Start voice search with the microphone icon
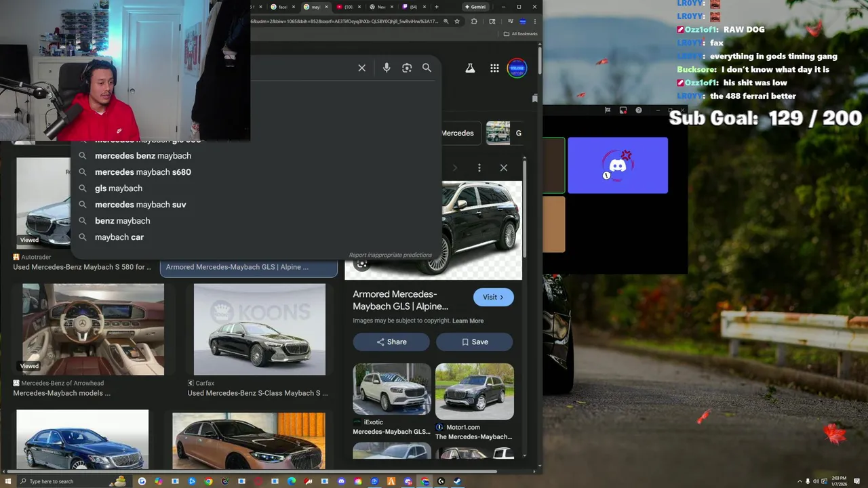868x488 pixels. coord(387,68)
